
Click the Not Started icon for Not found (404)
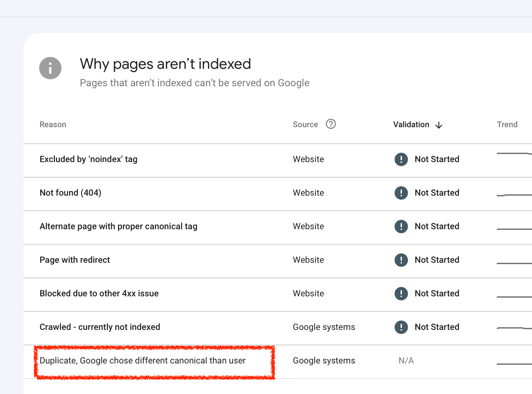point(401,193)
